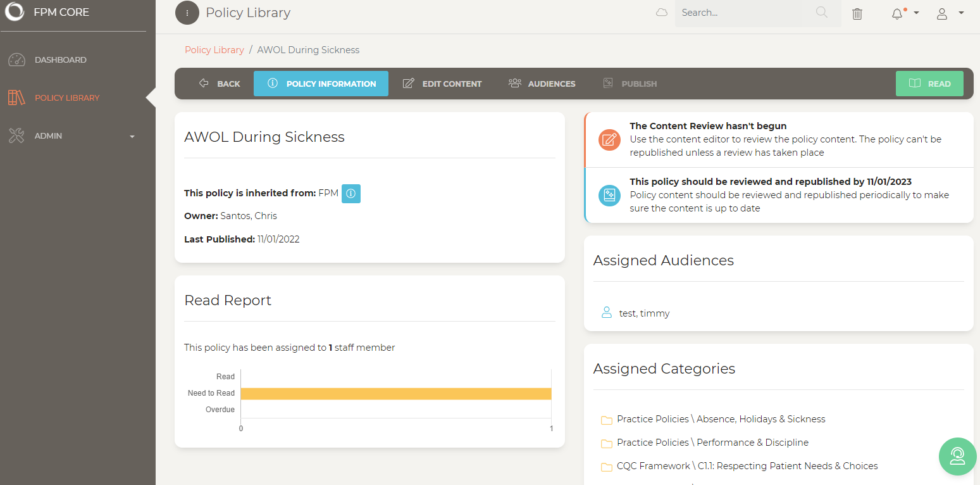Click the Dashboard gauge icon
Image resolution: width=980 pixels, height=485 pixels.
(x=16, y=60)
